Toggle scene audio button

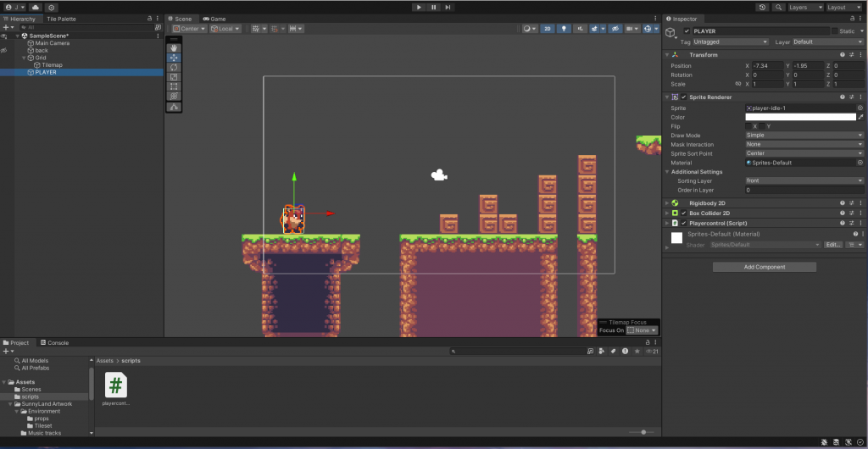click(x=580, y=29)
